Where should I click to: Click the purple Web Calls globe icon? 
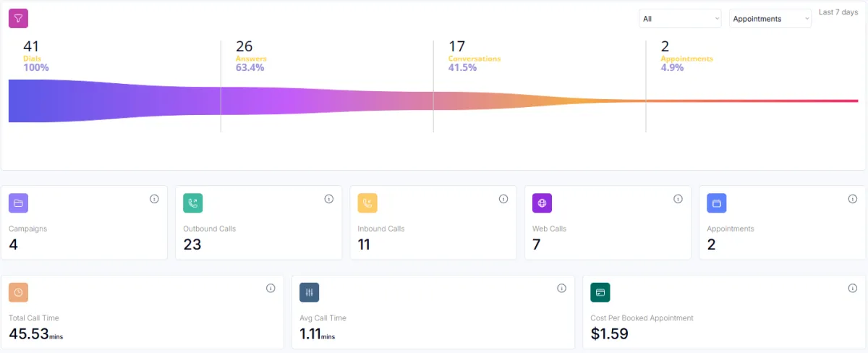tap(542, 203)
